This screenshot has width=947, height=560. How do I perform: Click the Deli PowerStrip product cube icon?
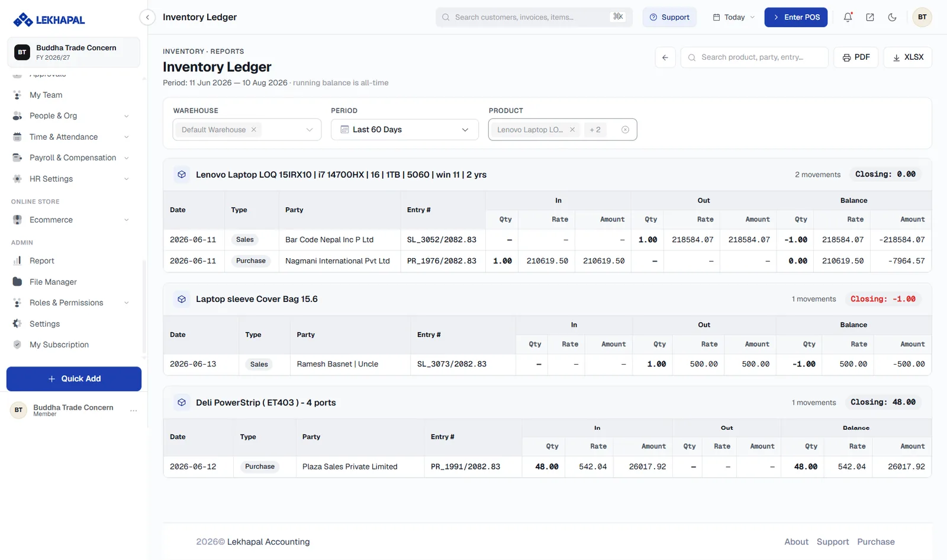(x=182, y=403)
